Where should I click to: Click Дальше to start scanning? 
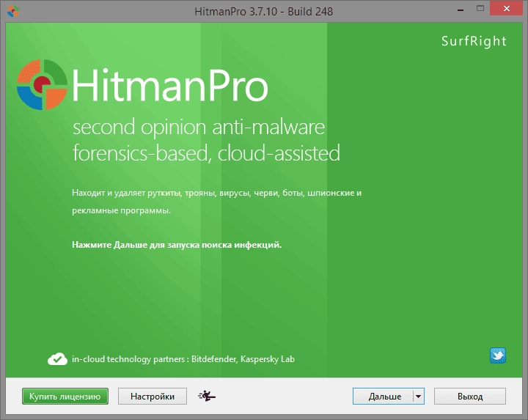(384, 396)
